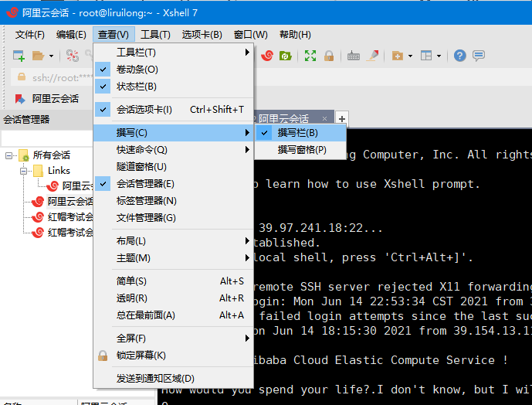This screenshot has height=405, width=532.
Task: Click the Xshell app logo in title bar
Action: 12,12
